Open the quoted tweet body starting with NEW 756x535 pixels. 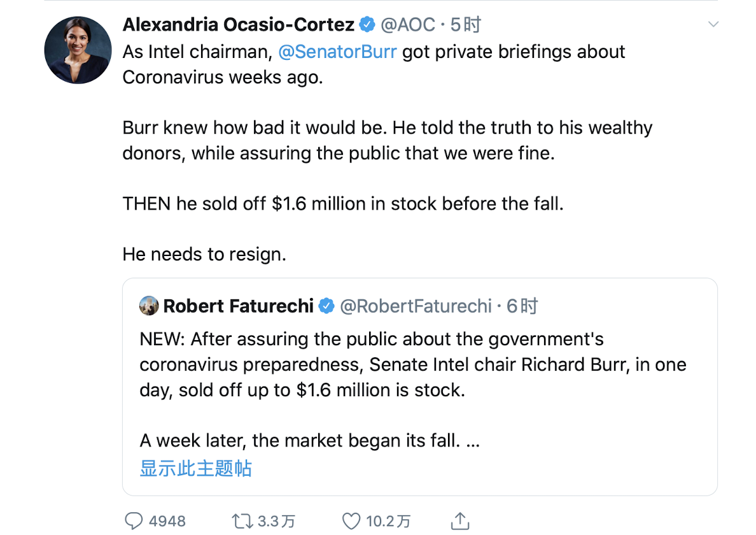413,364
